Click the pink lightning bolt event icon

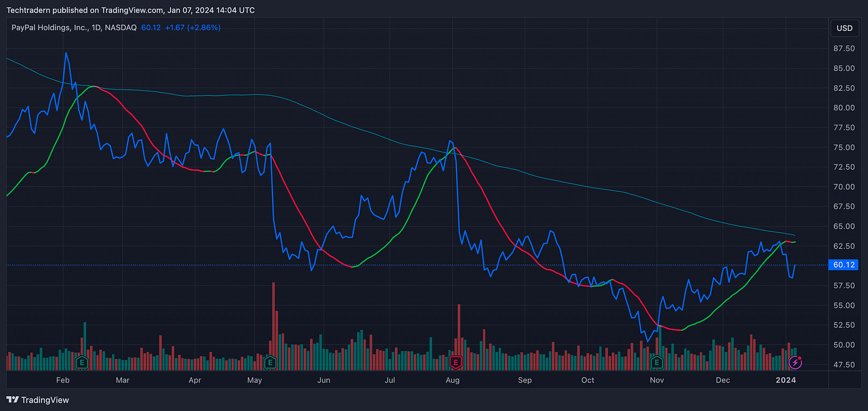[x=795, y=362]
